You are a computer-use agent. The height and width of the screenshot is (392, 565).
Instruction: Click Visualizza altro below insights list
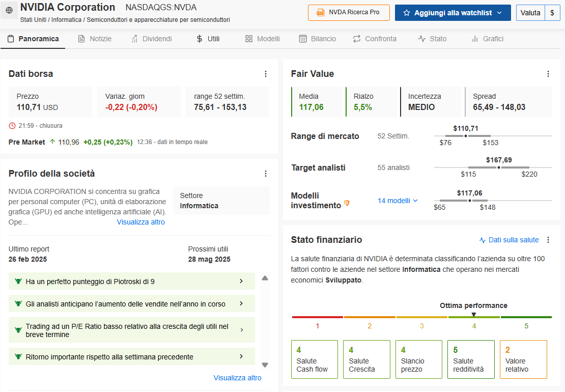coord(238,378)
